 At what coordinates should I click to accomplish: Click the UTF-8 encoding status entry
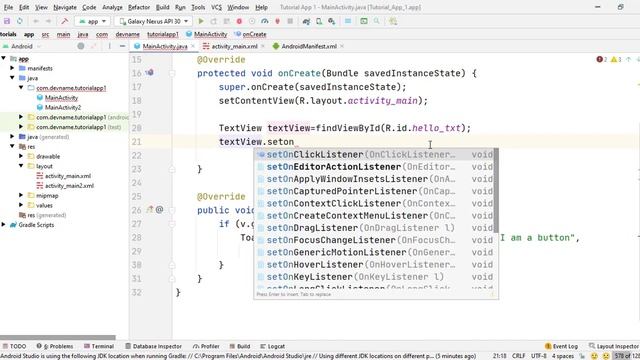click(x=539, y=356)
